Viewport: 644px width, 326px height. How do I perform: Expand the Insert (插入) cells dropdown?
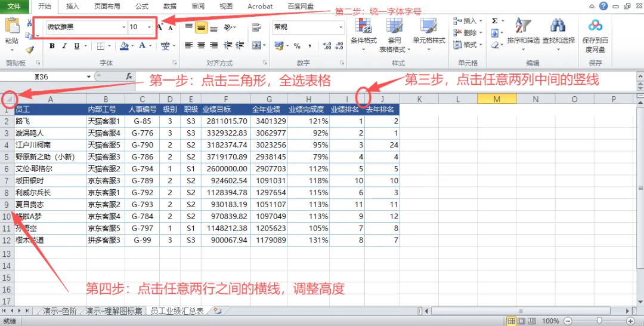coord(481,21)
